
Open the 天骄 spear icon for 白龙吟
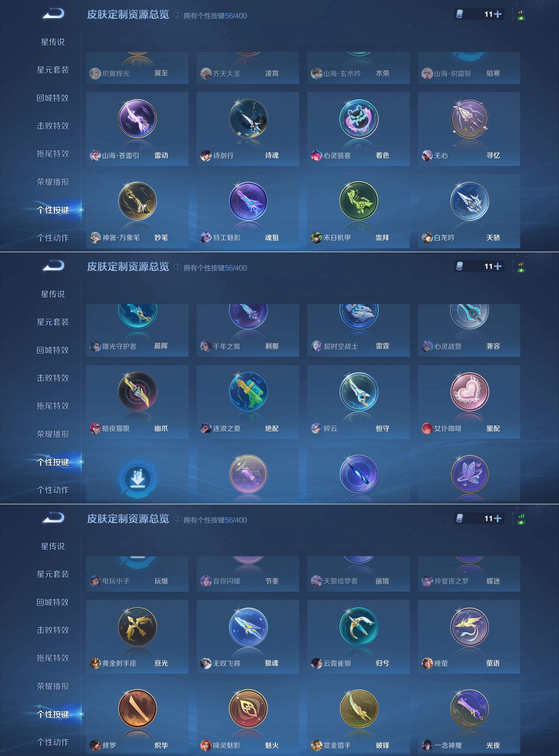(469, 201)
